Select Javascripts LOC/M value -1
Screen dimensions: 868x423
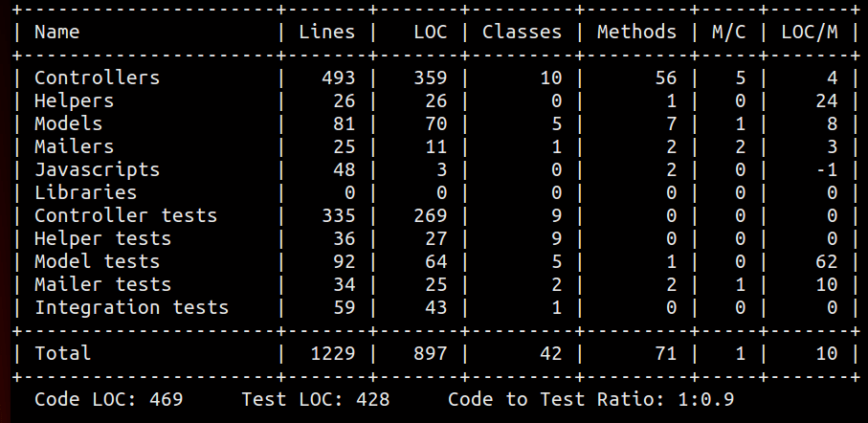pyautogui.click(x=827, y=169)
